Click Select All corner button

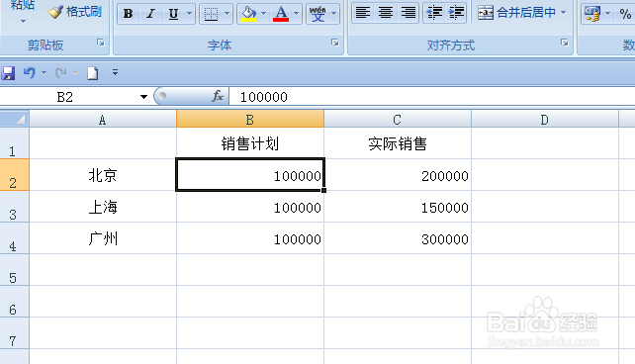15,119
